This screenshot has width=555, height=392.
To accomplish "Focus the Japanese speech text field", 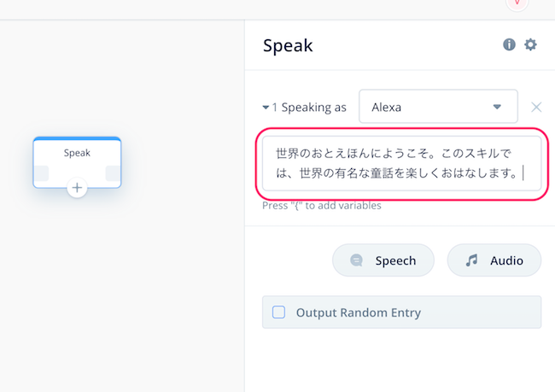I will tap(402, 163).
